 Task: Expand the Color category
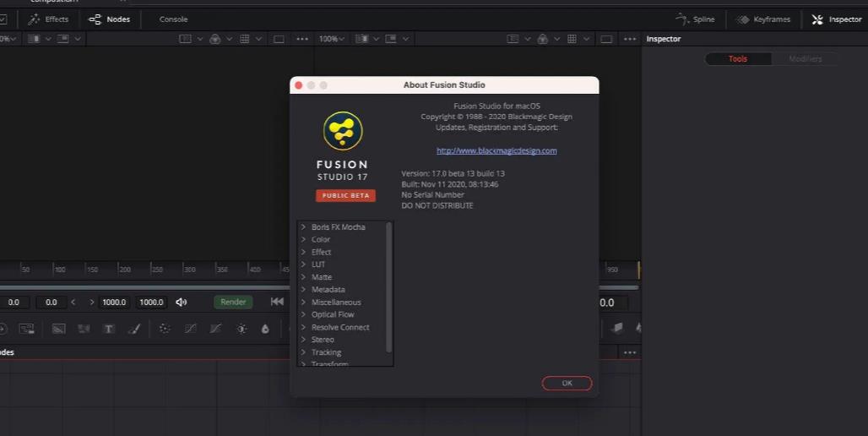(x=303, y=239)
